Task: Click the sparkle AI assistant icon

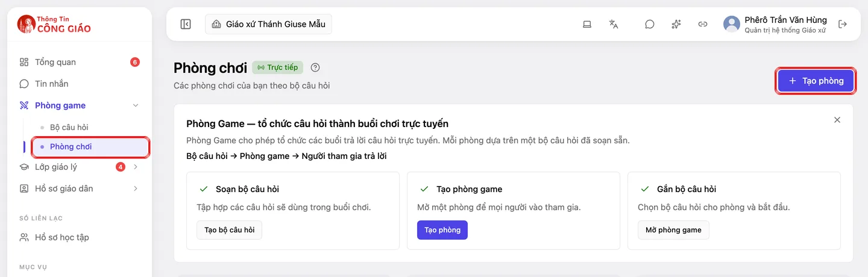Action: pos(676,24)
